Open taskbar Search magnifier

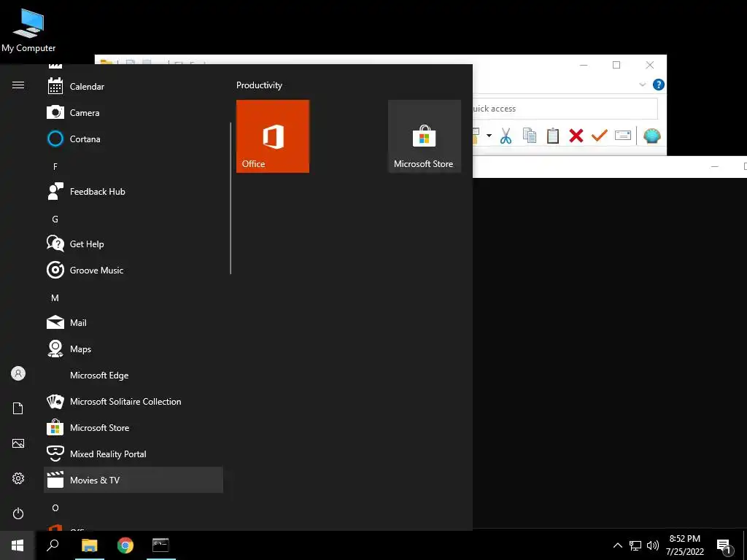[x=53, y=545]
